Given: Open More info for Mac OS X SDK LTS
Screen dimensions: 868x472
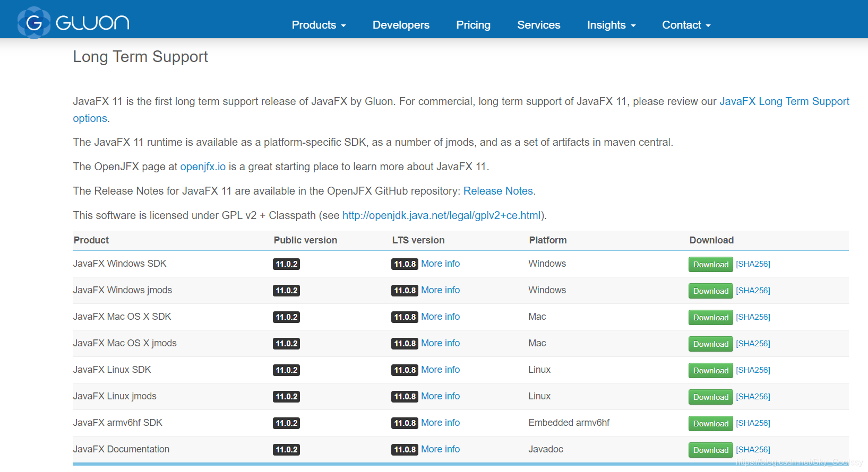Looking at the screenshot, I should (440, 317).
